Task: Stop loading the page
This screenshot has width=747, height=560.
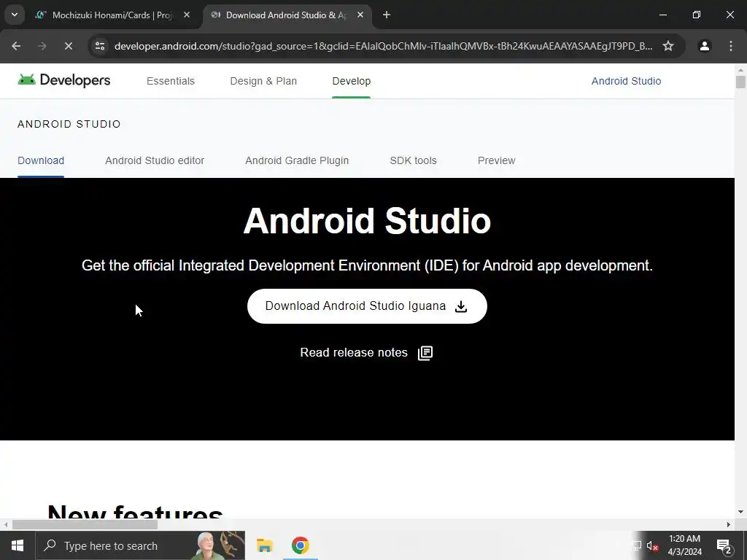Action: [68, 46]
